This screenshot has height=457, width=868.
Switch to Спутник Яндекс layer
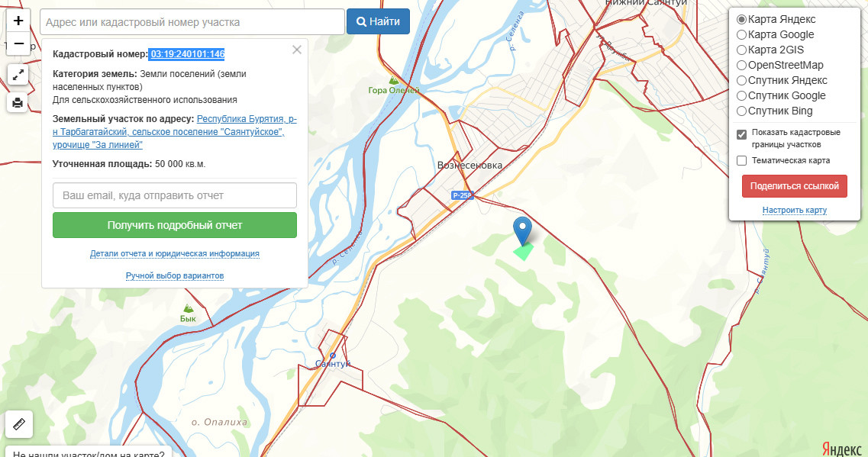tap(742, 80)
